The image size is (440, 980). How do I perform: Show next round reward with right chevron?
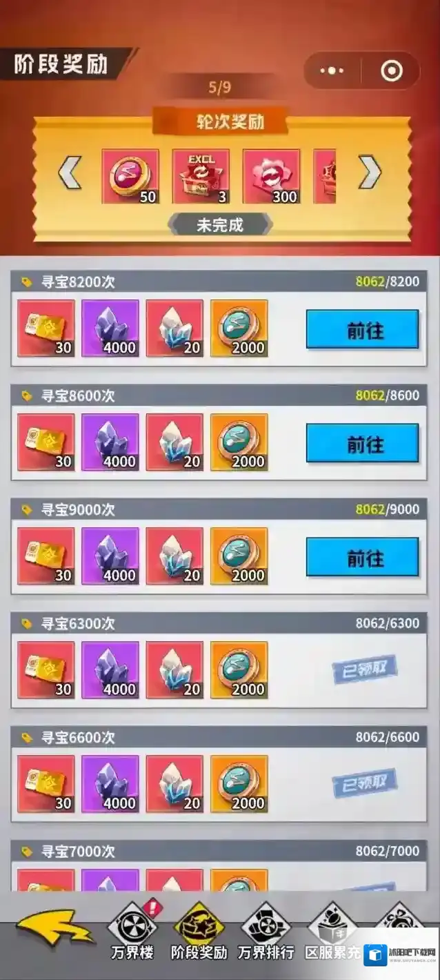coord(370,173)
